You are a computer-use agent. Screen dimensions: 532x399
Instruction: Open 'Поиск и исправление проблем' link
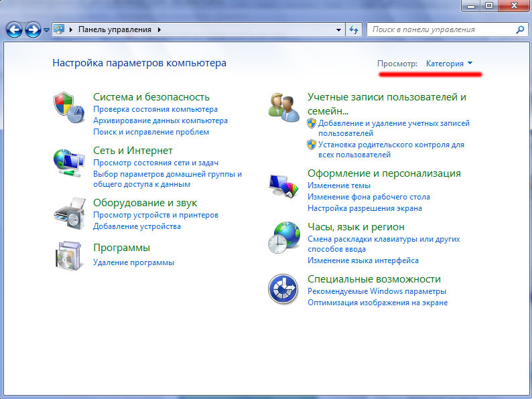[x=151, y=132]
